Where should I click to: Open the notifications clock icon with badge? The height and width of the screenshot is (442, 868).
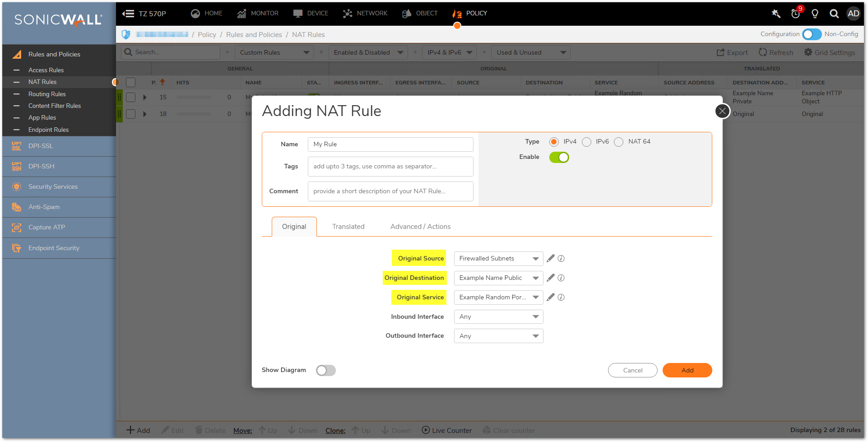pyautogui.click(x=795, y=14)
